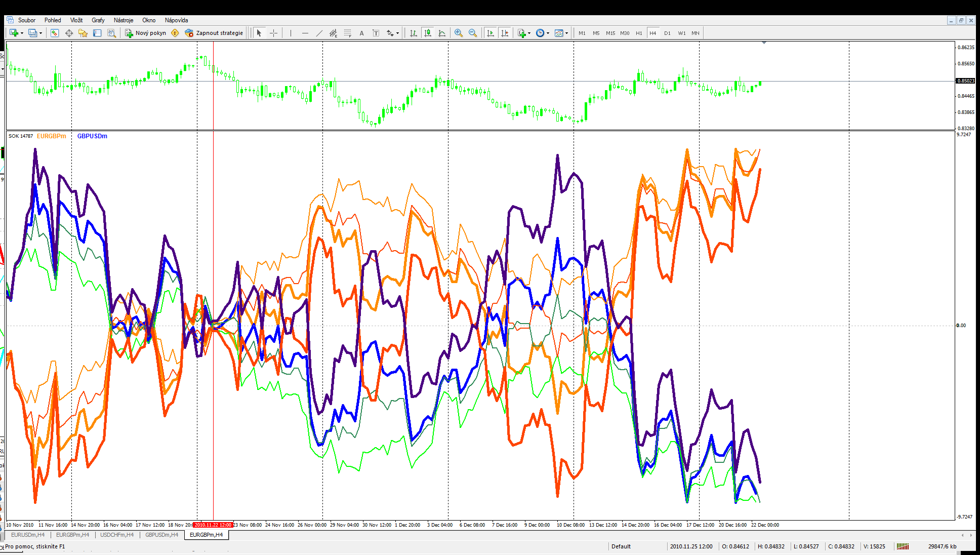Screen dimensions: 980x555
Task: Switch chart to candlestick mode
Action: 428,33
